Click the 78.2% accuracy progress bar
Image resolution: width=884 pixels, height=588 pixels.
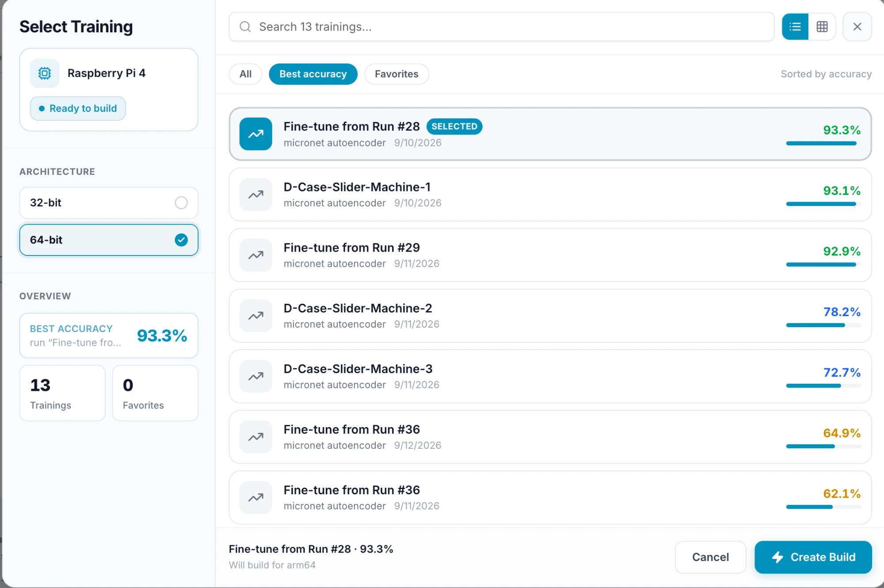coord(823,325)
